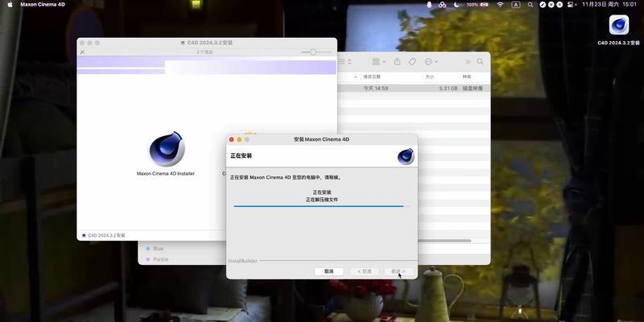Click the Finder horizontal scrollbar
Viewport: 644px width, 322px height.
click(444, 241)
